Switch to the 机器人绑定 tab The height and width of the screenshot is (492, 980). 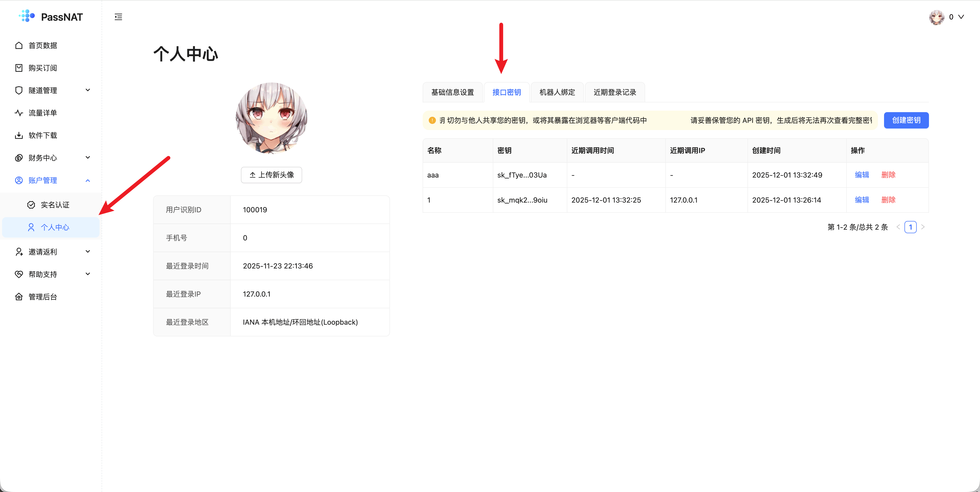(x=557, y=92)
